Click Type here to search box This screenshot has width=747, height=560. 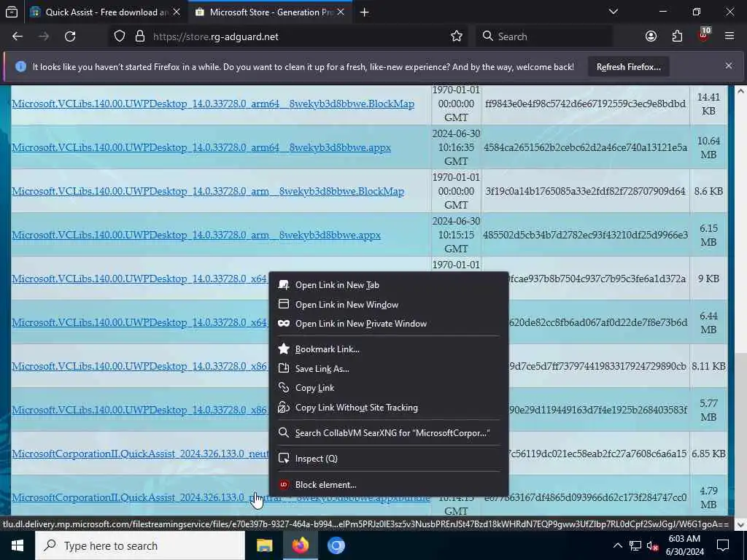coord(140,545)
